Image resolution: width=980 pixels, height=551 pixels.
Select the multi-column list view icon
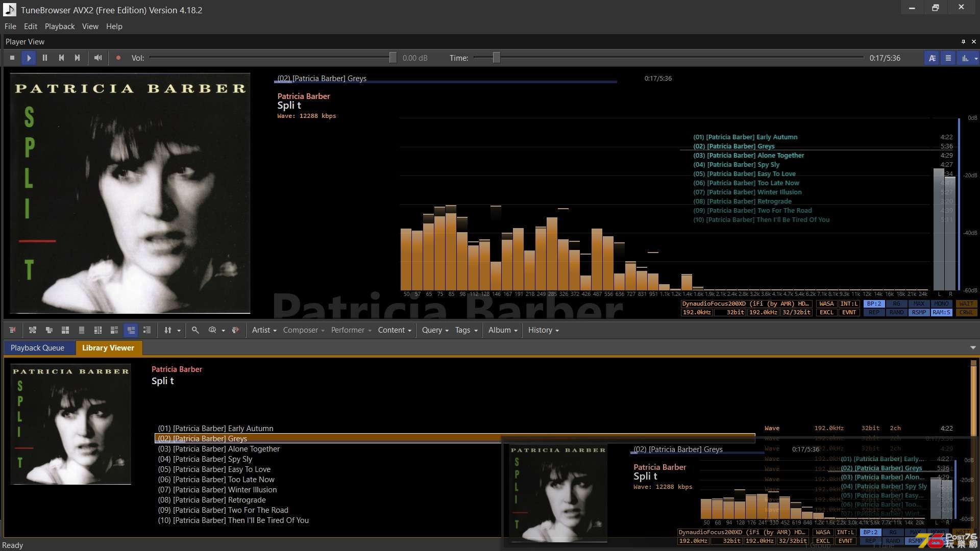click(x=98, y=330)
